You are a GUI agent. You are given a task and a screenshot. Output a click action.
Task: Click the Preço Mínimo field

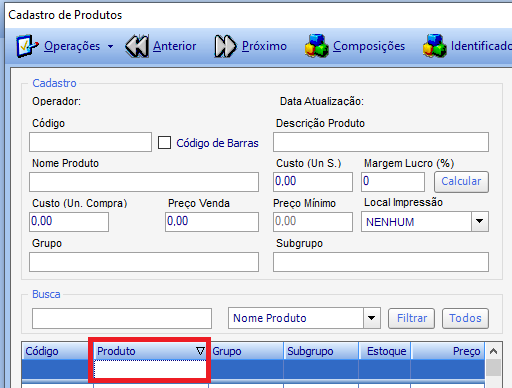[x=313, y=222]
